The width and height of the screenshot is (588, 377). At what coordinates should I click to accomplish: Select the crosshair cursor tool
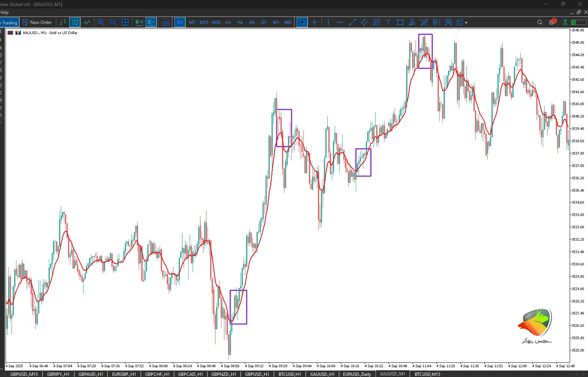point(314,22)
